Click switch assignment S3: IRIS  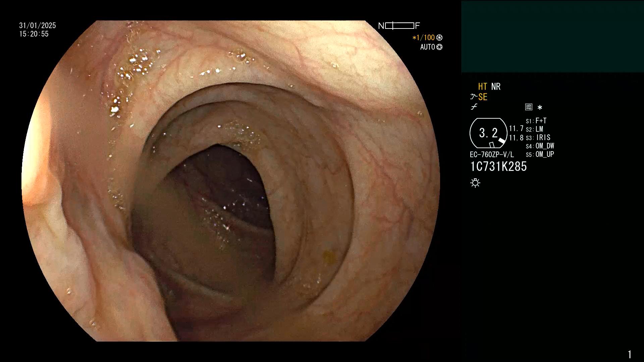click(x=538, y=138)
